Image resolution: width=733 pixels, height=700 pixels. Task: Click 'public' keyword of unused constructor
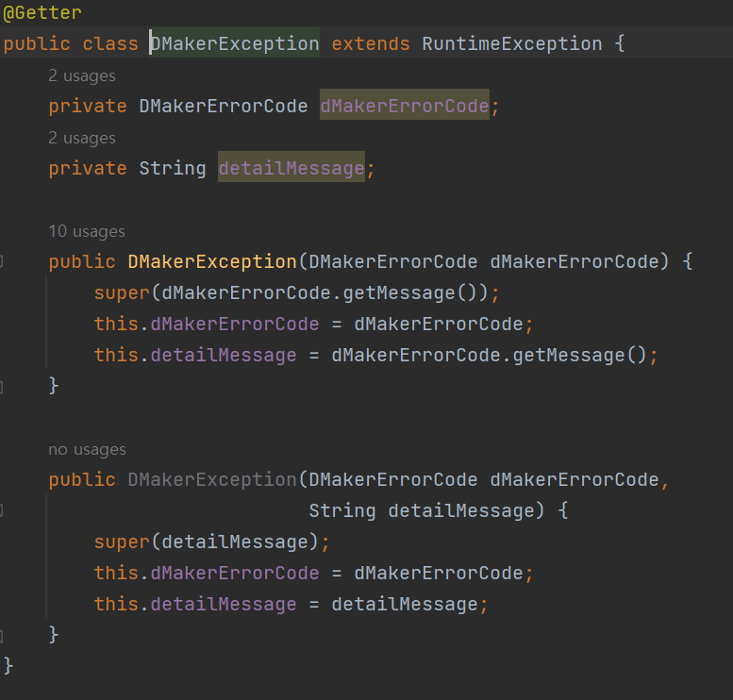(82, 479)
